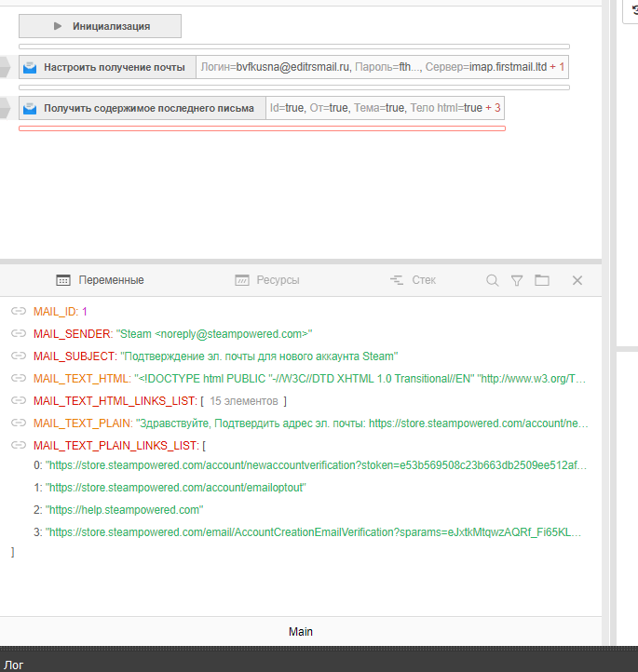Open the help.steampowered.com link value
Image resolution: width=638 pixels, height=672 pixels.
coord(124,510)
